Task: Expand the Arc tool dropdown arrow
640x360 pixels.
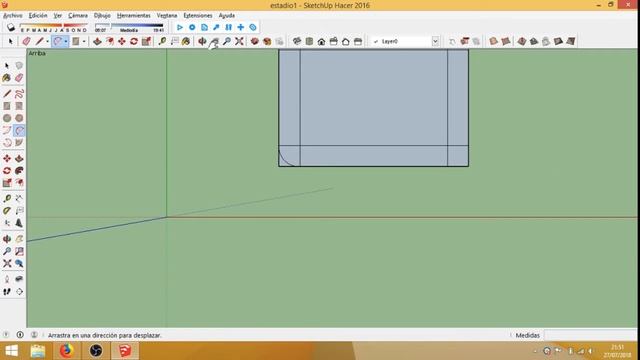Action: point(66,41)
